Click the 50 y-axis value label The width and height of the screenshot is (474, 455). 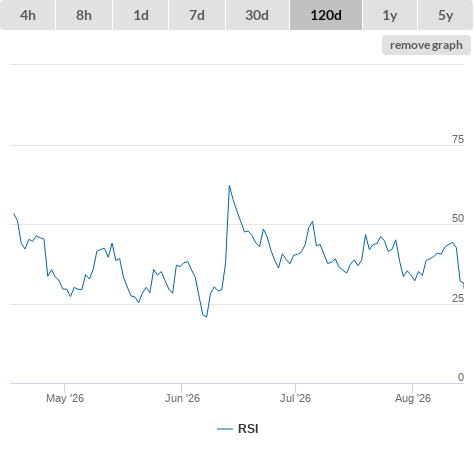pos(458,218)
